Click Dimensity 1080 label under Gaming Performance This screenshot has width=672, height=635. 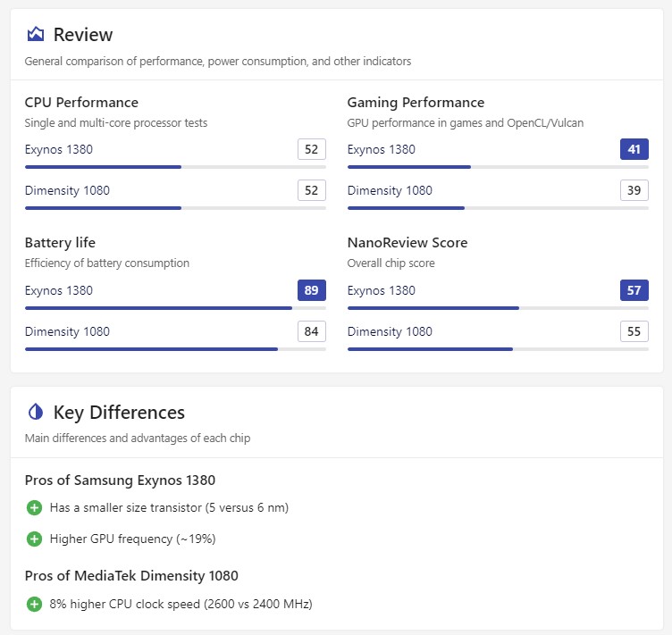tap(390, 190)
